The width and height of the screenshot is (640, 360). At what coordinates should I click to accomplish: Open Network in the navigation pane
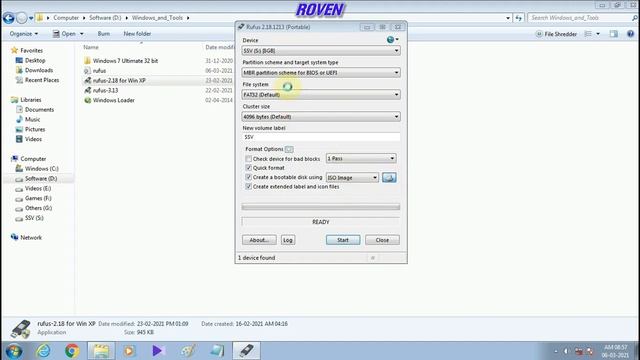coord(26,237)
